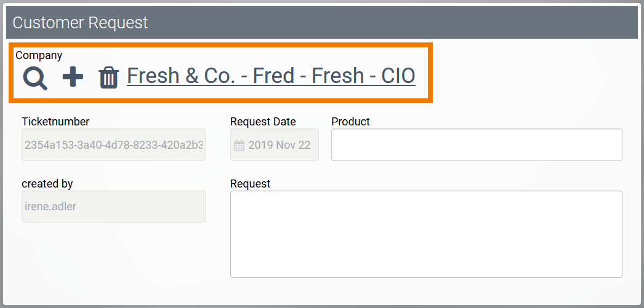Viewport: 644px width, 308px height.
Task: Focus the Product input field
Action: coord(476,145)
